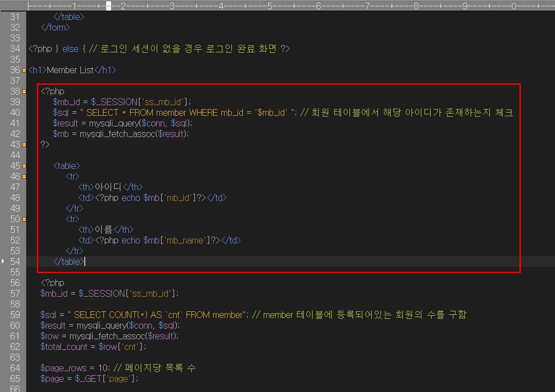Screen dimensions: 555x392
Task: Click the current-line arrow beside line 54
Action: click(x=3, y=262)
